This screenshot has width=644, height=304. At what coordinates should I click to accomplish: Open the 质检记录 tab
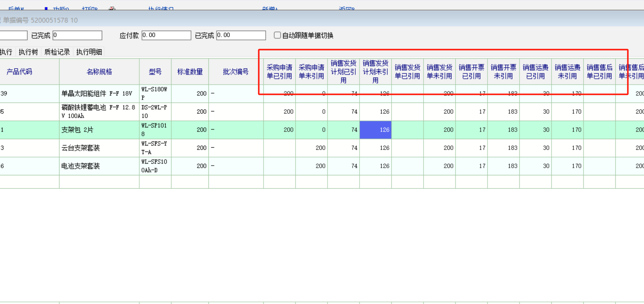57,52
